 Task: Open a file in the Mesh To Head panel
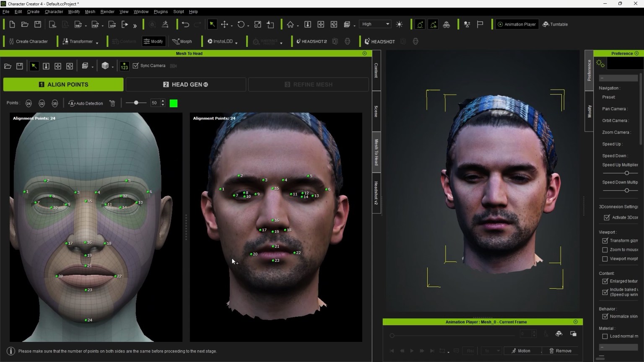pyautogui.click(x=8, y=66)
